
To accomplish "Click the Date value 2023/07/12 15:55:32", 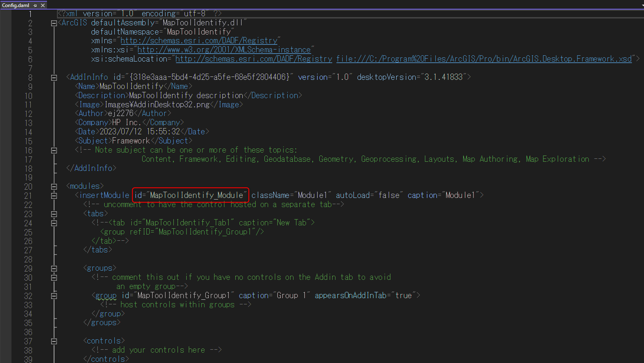I will click(x=140, y=132).
